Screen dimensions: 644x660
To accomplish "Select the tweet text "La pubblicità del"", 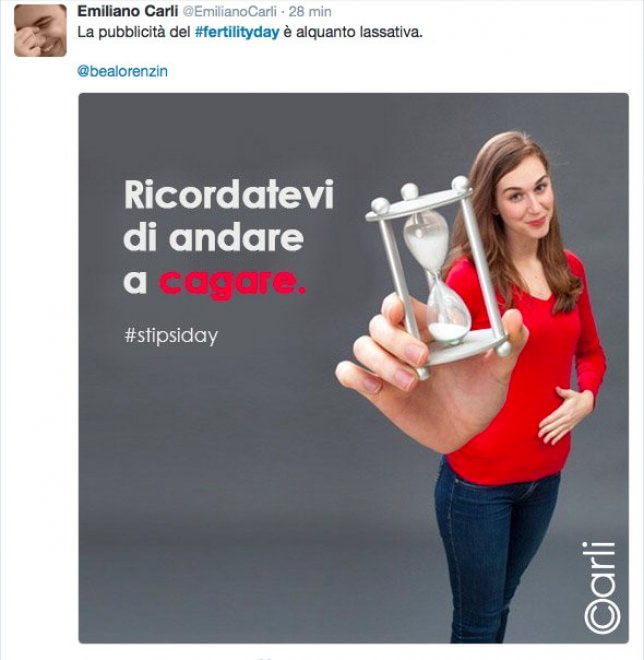I will point(134,32).
